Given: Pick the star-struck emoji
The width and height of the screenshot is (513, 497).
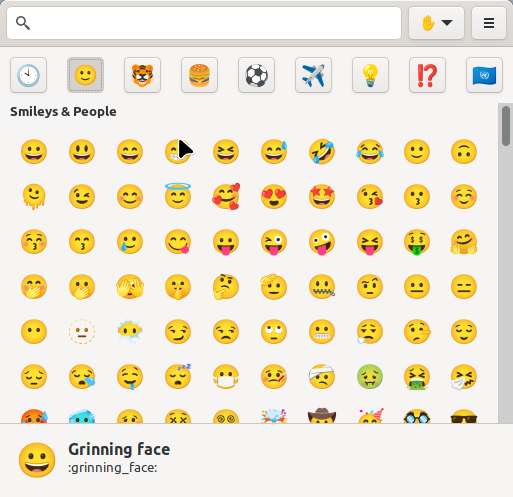Looking at the screenshot, I should [321, 197].
